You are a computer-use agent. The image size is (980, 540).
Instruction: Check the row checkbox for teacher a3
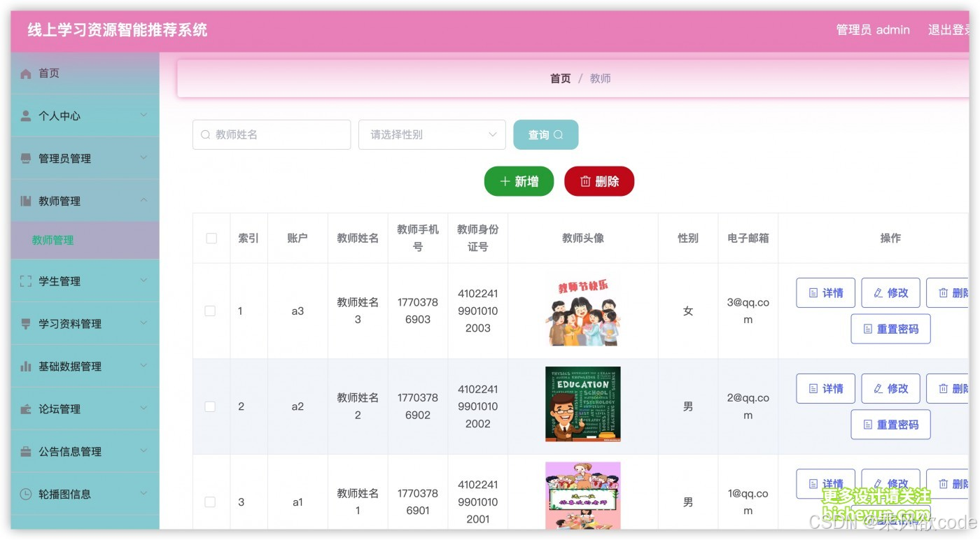pyautogui.click(x=210, y=311)
